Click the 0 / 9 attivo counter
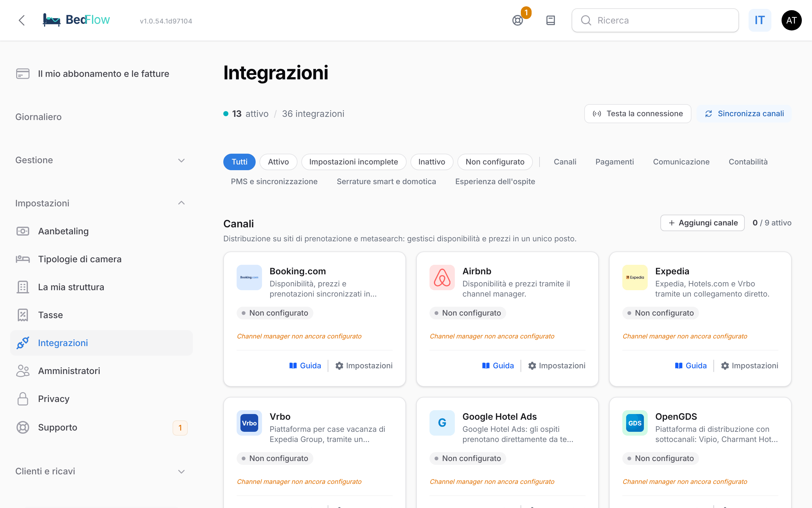The width and height of the screenshot is (812, 508). click(x=772, y=223)
